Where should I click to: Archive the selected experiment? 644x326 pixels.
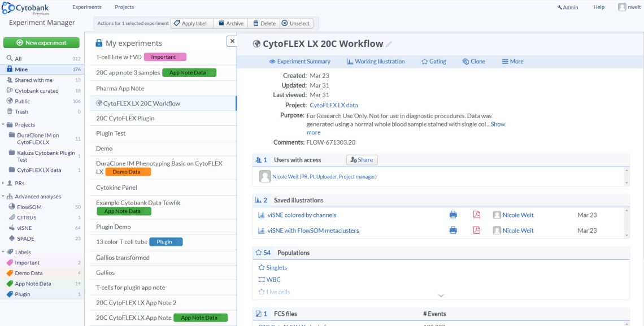[230, 23]
